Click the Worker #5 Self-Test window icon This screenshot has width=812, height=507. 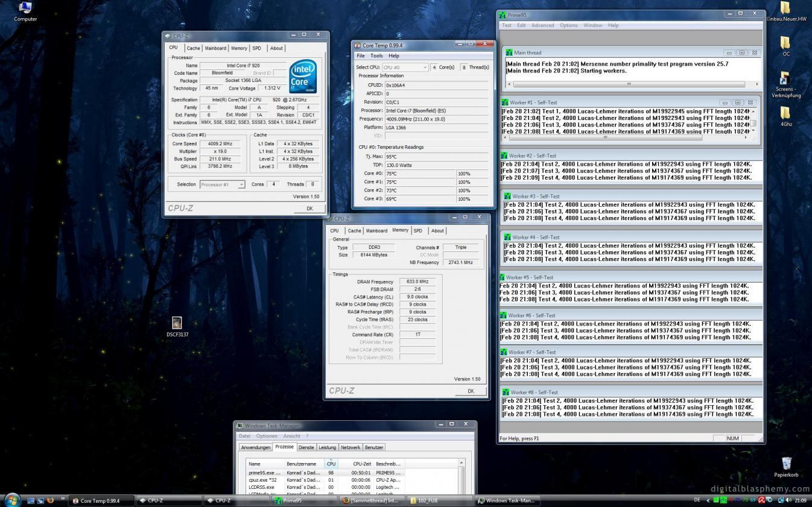(503, 277)
